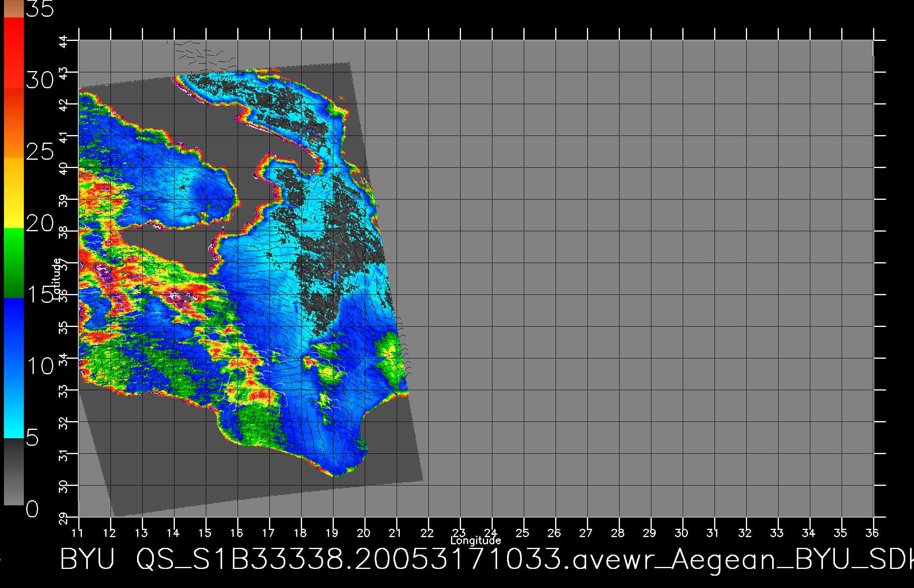Click the red segment of the color bar
Image resolution: width=914 pixels, height=588 pixels.
[x=14, y=52]
